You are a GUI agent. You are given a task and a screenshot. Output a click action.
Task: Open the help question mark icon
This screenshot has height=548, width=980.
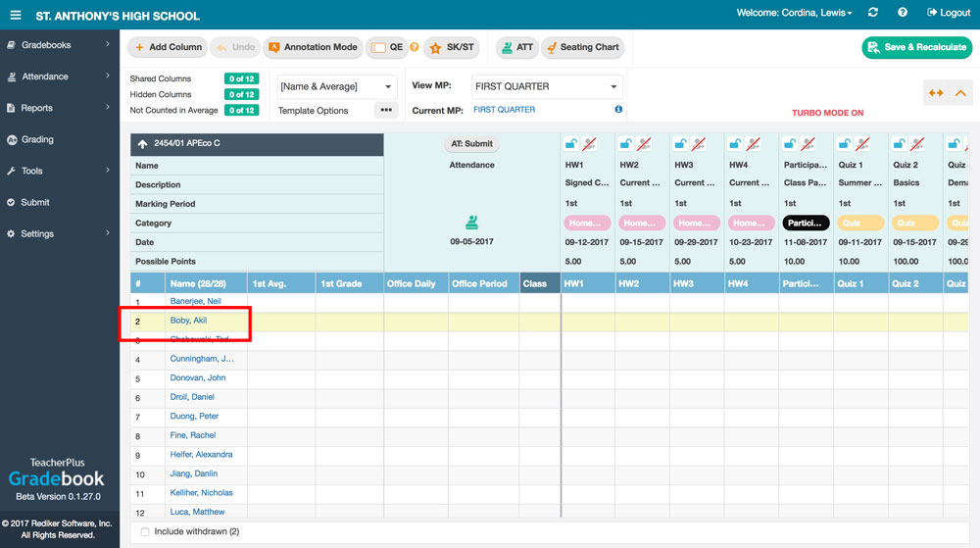(903, 13)
